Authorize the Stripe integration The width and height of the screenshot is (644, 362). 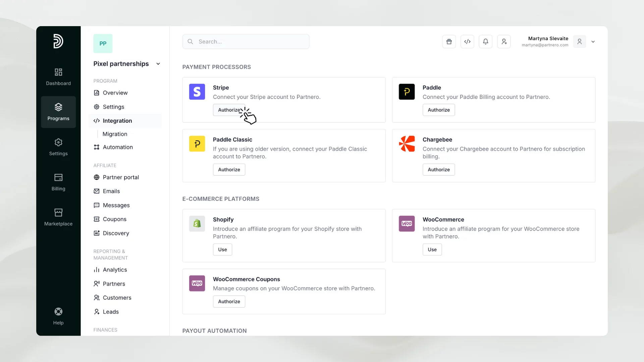point(229,110)
